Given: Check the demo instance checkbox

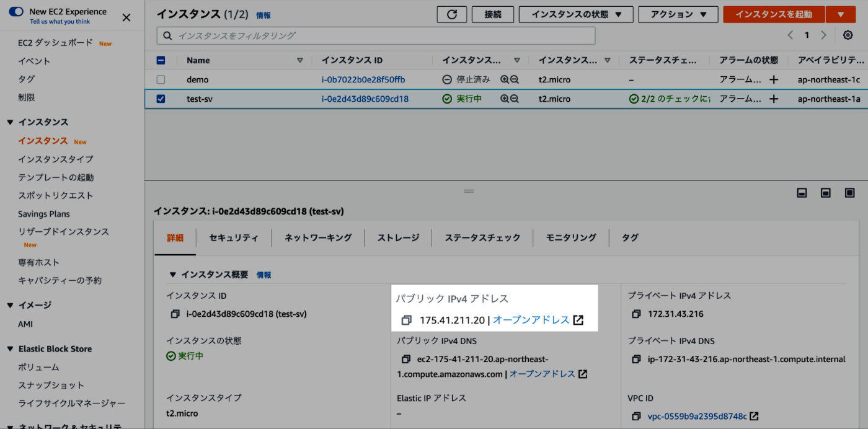Looking at the screenshot, I should (161, 79).
